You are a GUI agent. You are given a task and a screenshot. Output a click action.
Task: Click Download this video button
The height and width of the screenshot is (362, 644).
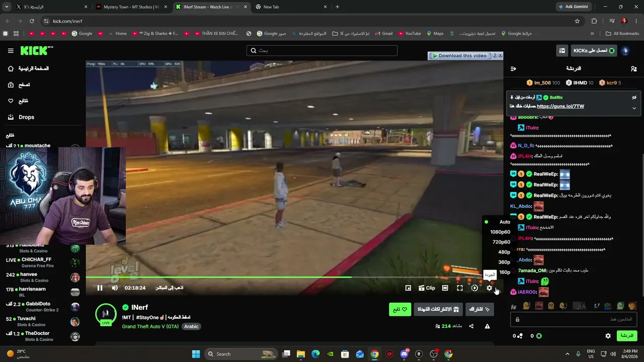[459, 56]
